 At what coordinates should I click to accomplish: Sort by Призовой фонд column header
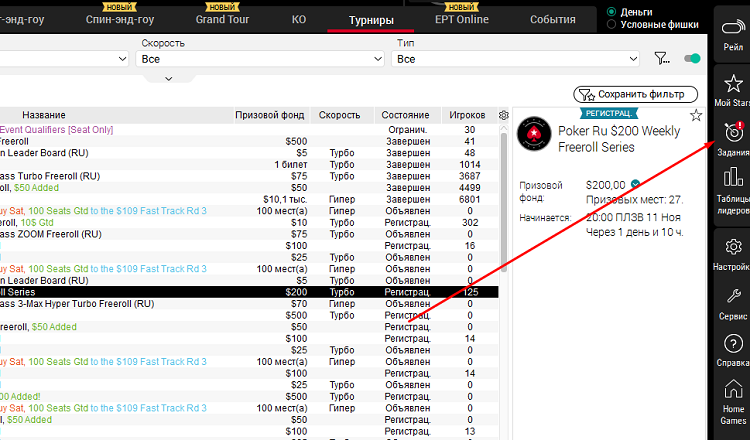tap(271, 115)
